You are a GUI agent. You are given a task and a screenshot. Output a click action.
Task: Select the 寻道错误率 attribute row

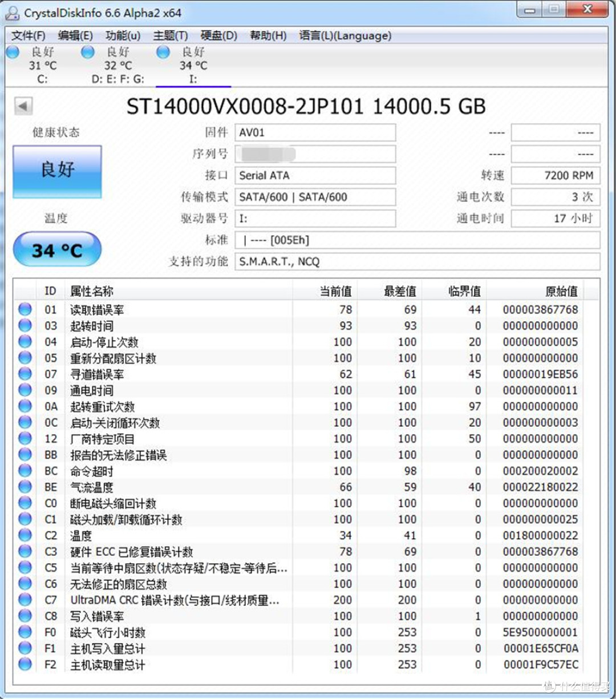(x=299, y=374)
